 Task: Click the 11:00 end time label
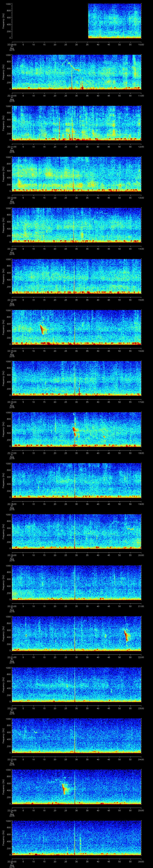point(141,96)
